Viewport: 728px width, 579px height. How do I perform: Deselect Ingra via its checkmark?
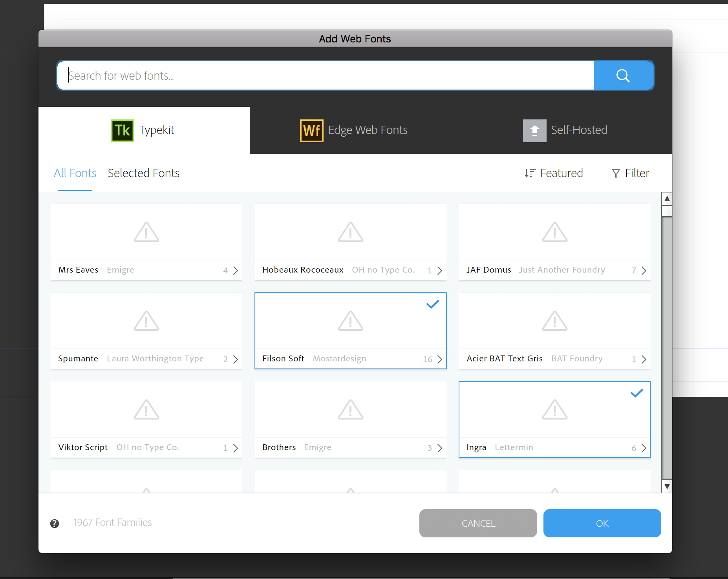point(637,393)
